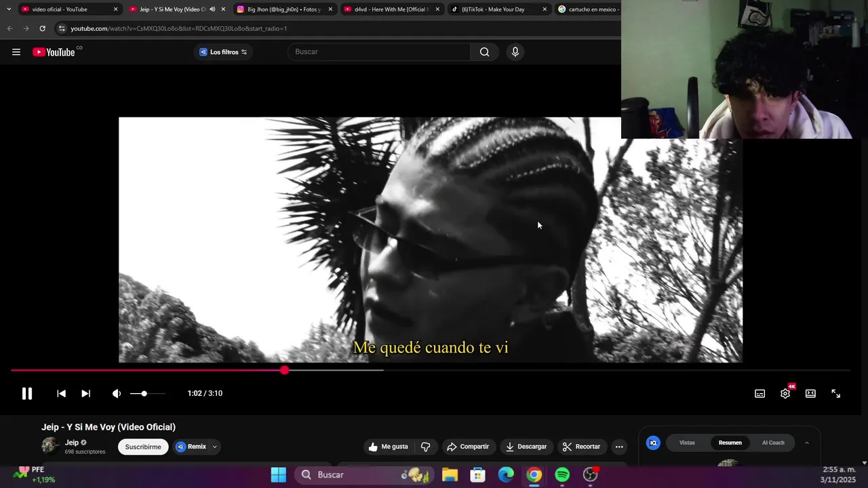Click the Chrome taskbar icon
This screenshot has width=868, height=488.
534,474
